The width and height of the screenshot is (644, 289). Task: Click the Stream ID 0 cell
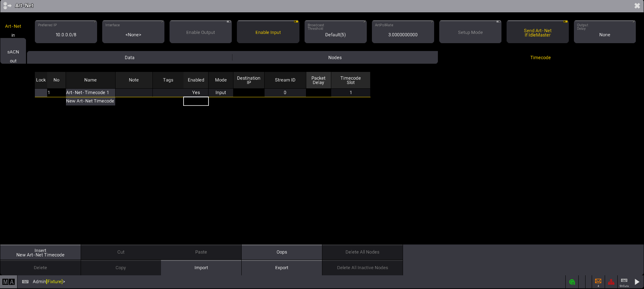point(285,93)
